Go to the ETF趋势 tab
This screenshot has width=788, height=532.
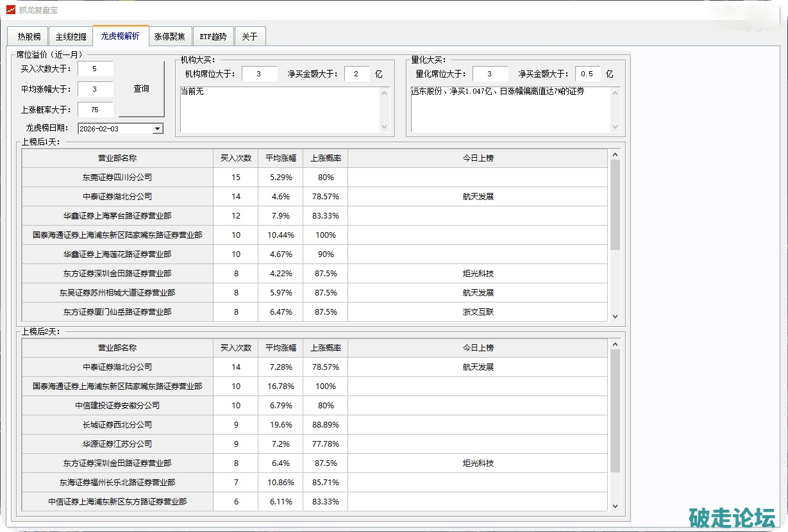pos(213,37)
